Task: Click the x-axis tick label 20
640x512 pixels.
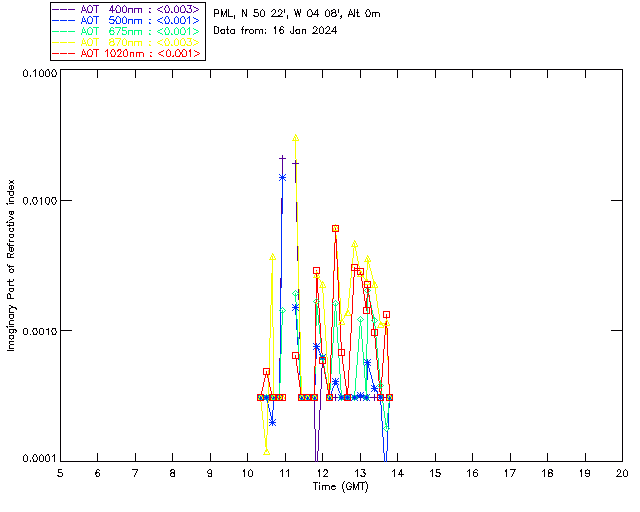Action: tap(621, 472)
